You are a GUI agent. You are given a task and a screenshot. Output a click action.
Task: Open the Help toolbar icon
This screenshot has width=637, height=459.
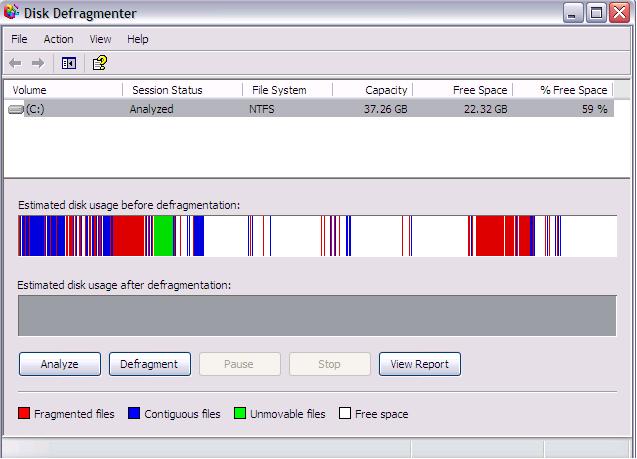tap(99, 63)
